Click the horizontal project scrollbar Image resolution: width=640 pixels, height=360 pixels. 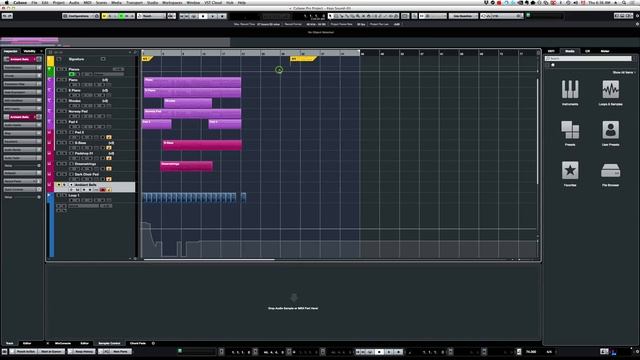(209, 259)
